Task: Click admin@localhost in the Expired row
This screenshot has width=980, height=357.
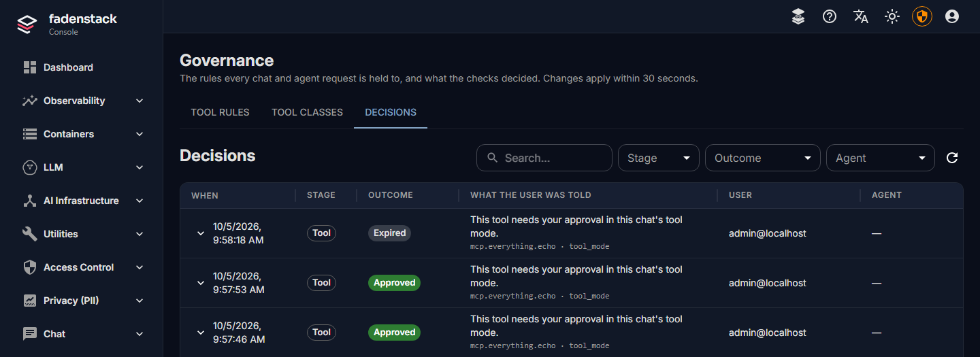Action: [x=768, y=233]
